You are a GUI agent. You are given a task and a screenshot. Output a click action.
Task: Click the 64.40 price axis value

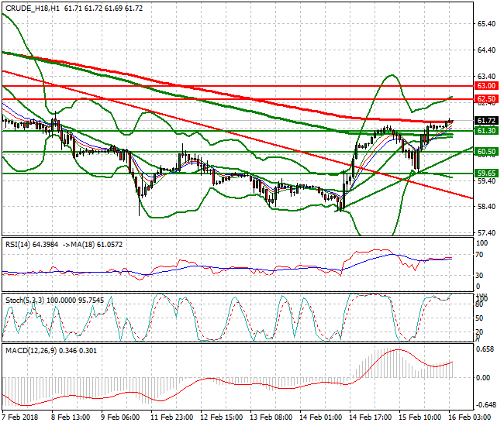pos(486,50)
